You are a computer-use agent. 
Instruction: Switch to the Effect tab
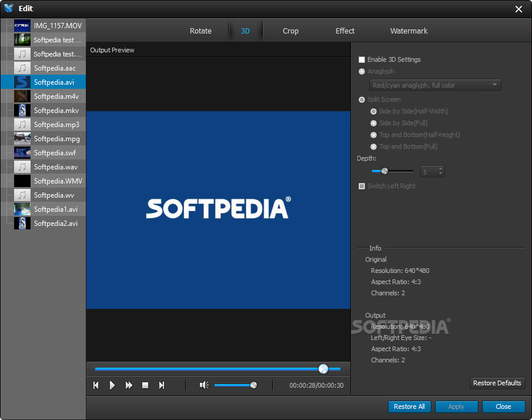344,31
